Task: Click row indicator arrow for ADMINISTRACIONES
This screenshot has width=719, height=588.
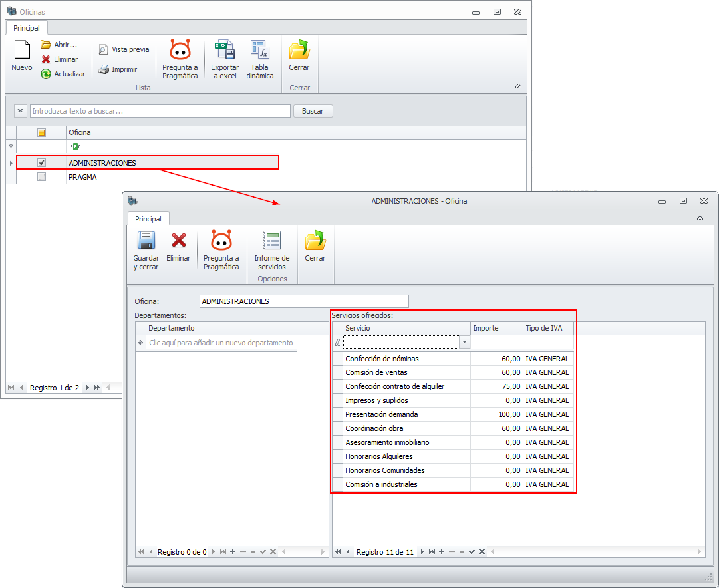Action: pos(11,163)
